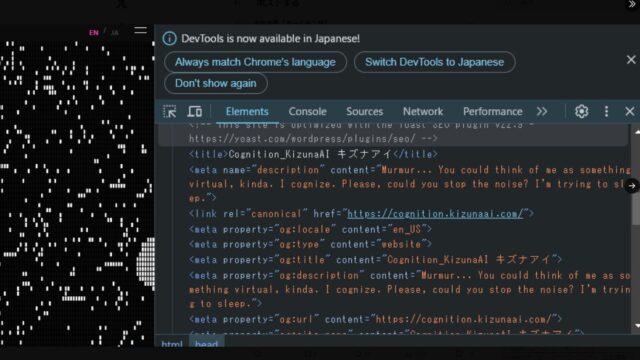Viewport: 640px width, 360px height.
Task: Select the og:type meta line
Action: coord(310,244)
